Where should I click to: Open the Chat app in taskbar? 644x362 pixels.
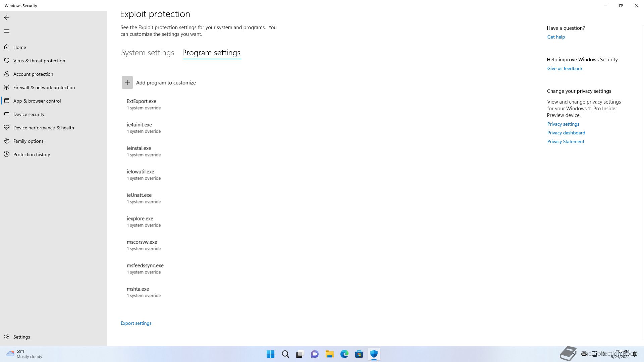(315, 354)
